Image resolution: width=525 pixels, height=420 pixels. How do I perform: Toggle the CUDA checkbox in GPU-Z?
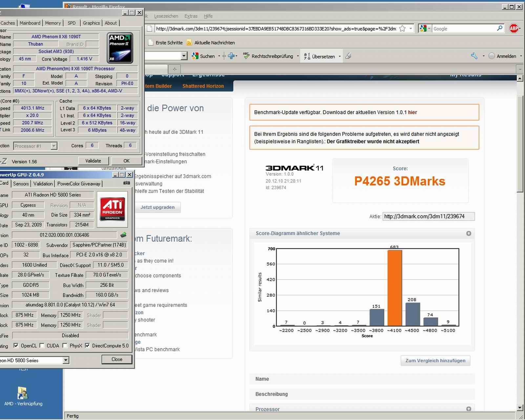42,346
